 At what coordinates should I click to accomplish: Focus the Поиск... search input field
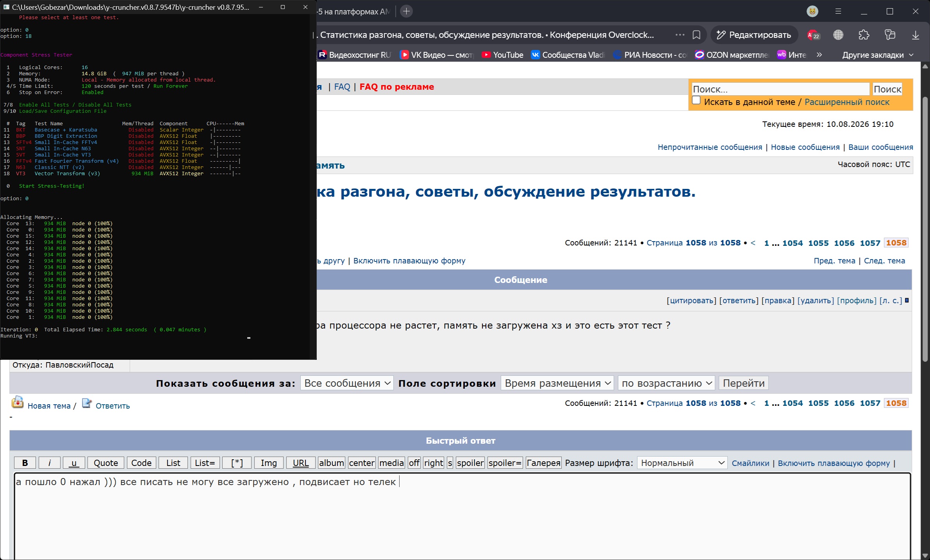pyautogui.click(x=780, y=89)
